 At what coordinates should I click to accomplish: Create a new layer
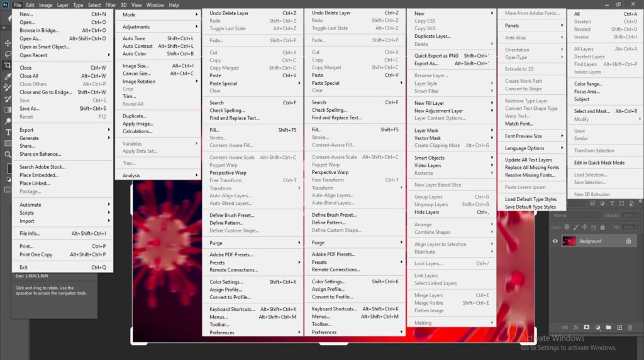click(x=619, y=327)
